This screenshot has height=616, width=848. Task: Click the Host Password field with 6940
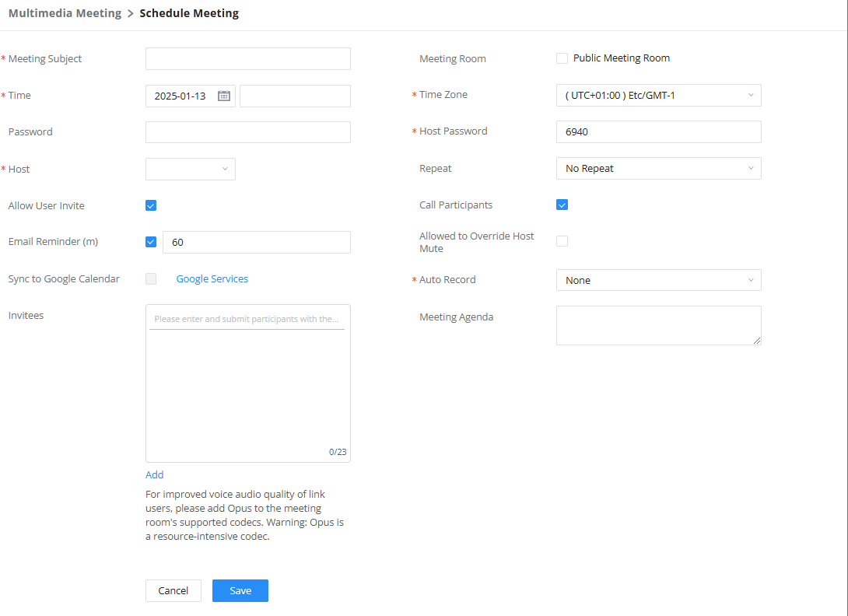click(x=659, y=132)
